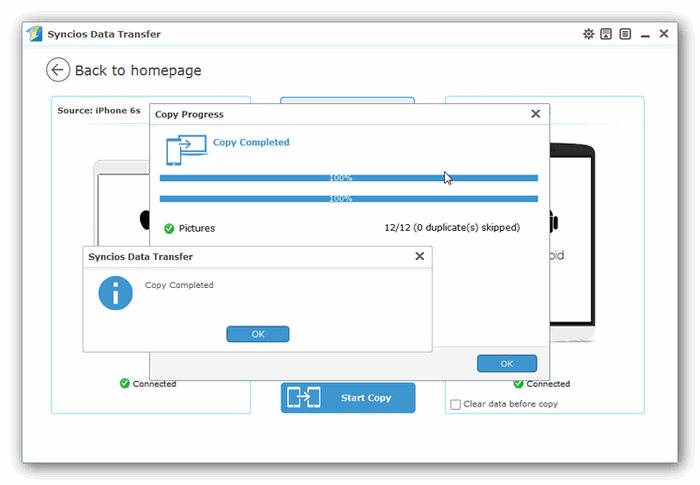The image size is (700, 485).
Task: Click the 12/12 (0 duplicate(s) skipped) text
Action: coord(452,228)
